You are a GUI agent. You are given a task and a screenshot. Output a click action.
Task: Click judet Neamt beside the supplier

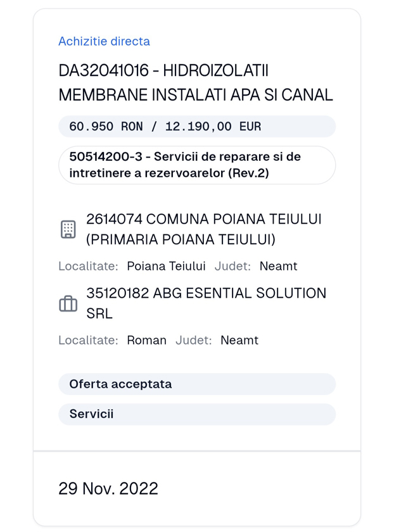click(241, 340)
